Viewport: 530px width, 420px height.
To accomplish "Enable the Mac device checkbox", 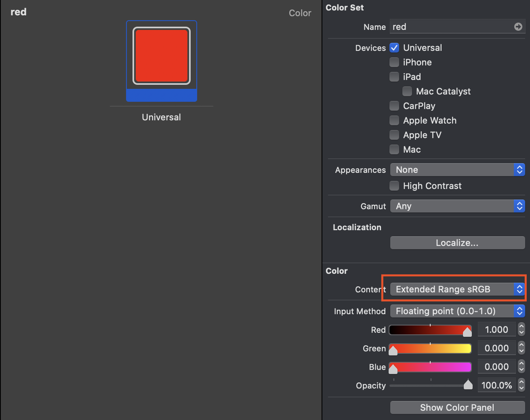I will pos(394,149).
